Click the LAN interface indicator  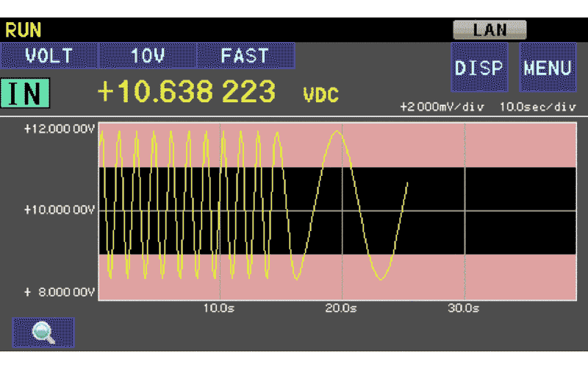490,29
